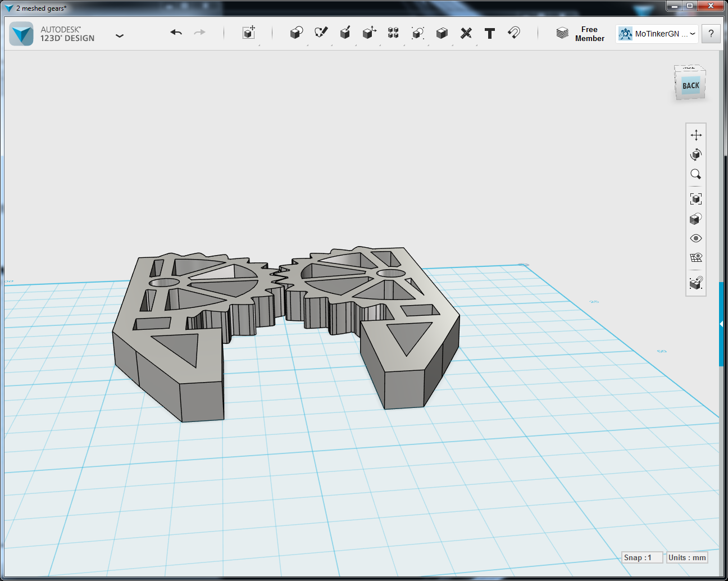Toggle grid visibility icon in navigation bar
Viewport: 728px width, 581px height.
point(696,258)
